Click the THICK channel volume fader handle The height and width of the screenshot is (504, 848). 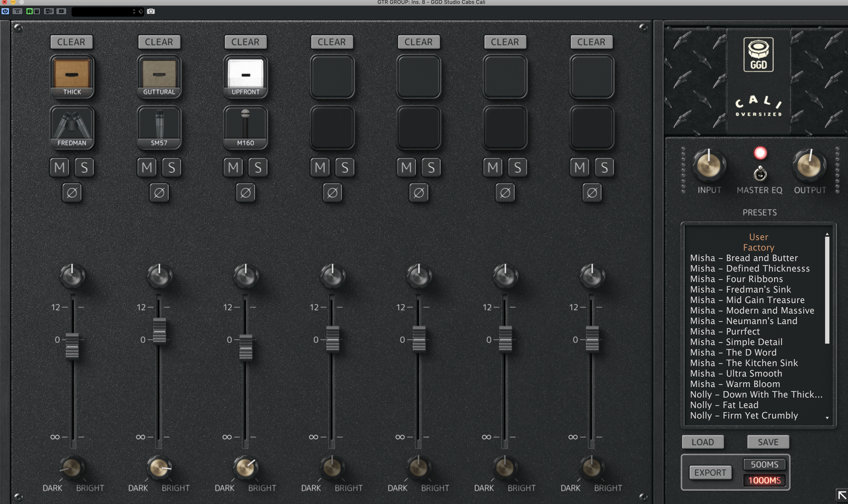tap(72, 346)
